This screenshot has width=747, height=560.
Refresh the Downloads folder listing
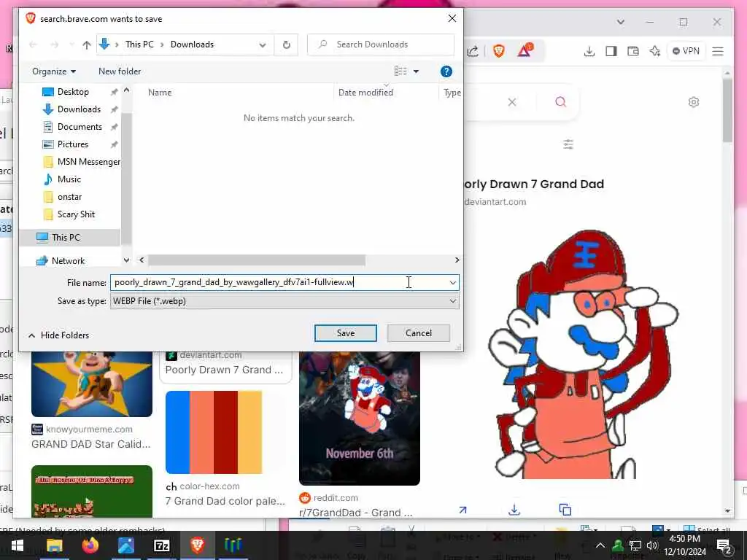coord(286,44)
